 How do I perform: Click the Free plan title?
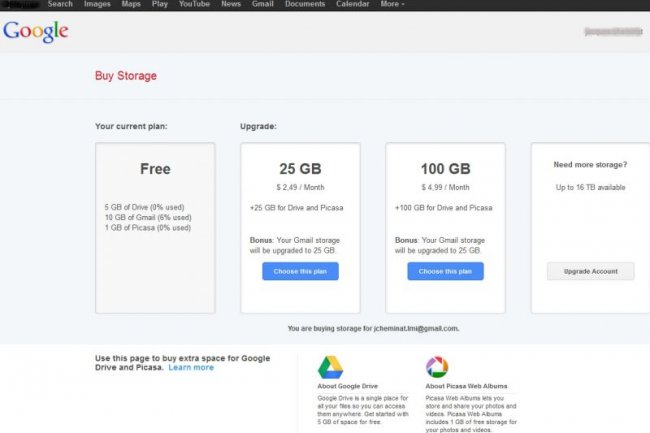(x=155, y=169)
